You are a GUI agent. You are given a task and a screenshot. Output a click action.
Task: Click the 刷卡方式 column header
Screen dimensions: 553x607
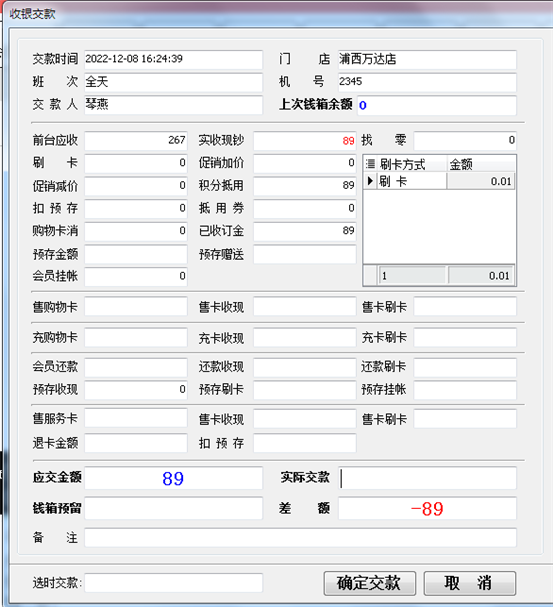(x=411, y=164)
